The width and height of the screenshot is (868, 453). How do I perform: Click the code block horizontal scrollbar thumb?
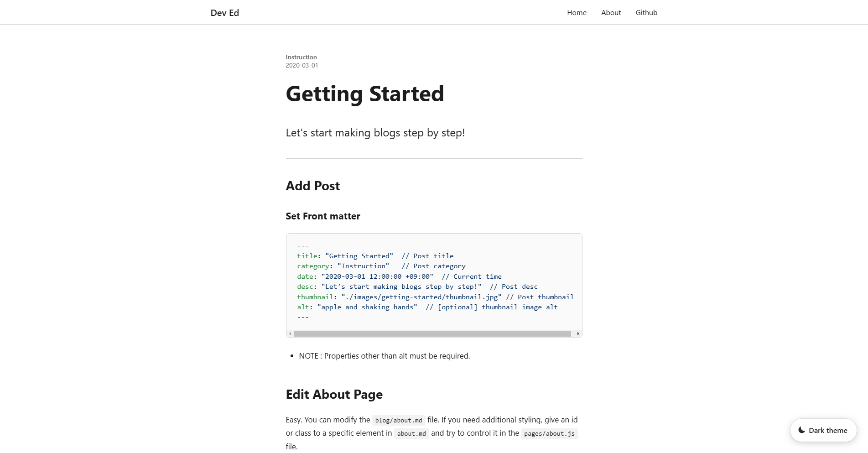[x=432, y=334]
